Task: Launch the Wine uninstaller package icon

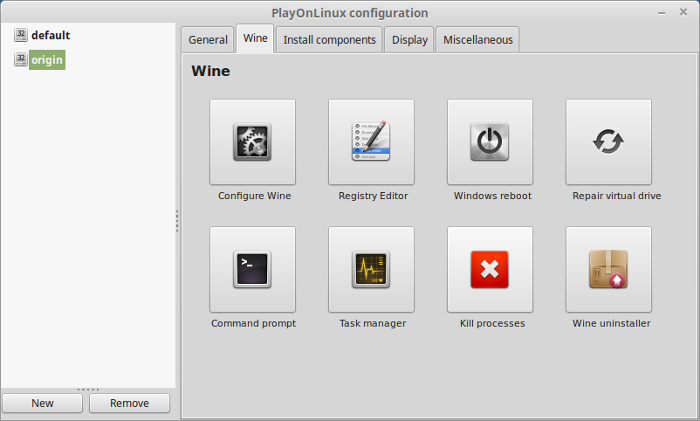Action: click(x=608, y=269)
